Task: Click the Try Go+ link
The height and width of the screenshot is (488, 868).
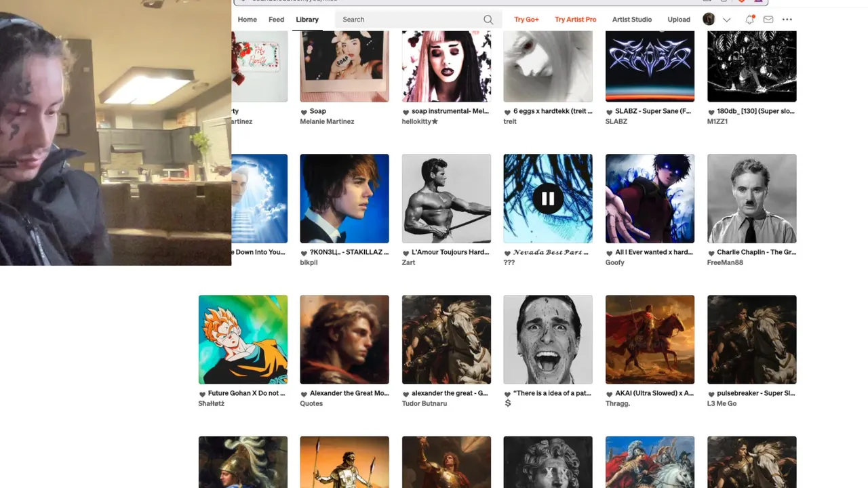Action: coord(526,20)
